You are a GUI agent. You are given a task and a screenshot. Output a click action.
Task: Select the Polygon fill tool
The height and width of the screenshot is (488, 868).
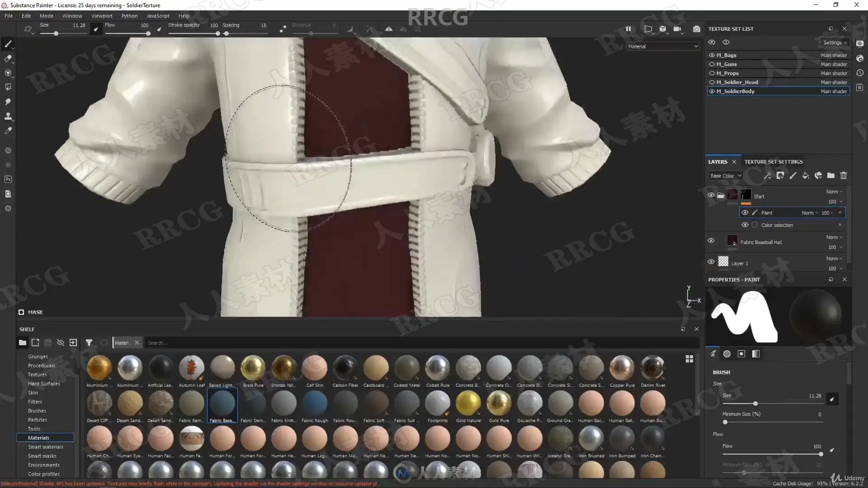click(x=8, y=87)
